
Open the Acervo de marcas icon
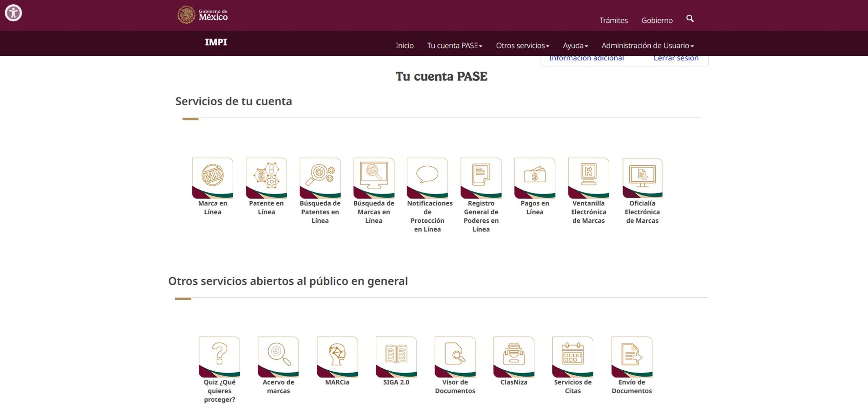point(278,357)
